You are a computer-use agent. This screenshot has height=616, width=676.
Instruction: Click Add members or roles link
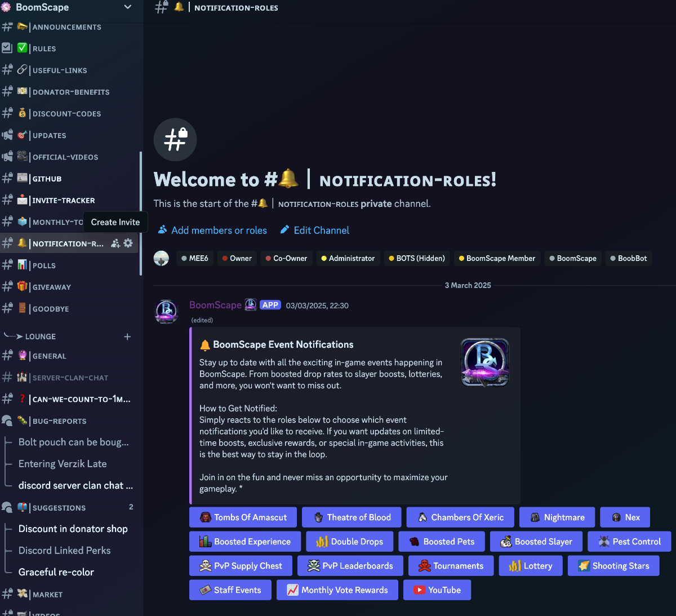pos(212,231)
